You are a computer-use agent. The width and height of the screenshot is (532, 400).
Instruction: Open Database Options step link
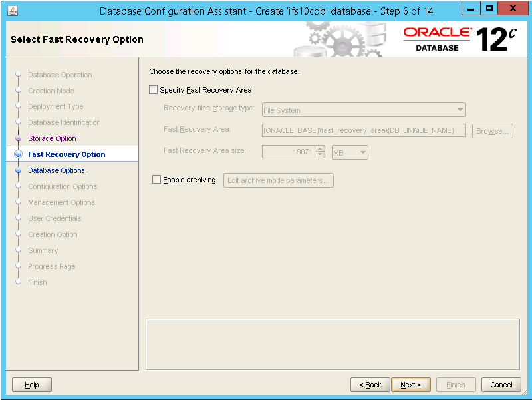(x=57, y=170)
